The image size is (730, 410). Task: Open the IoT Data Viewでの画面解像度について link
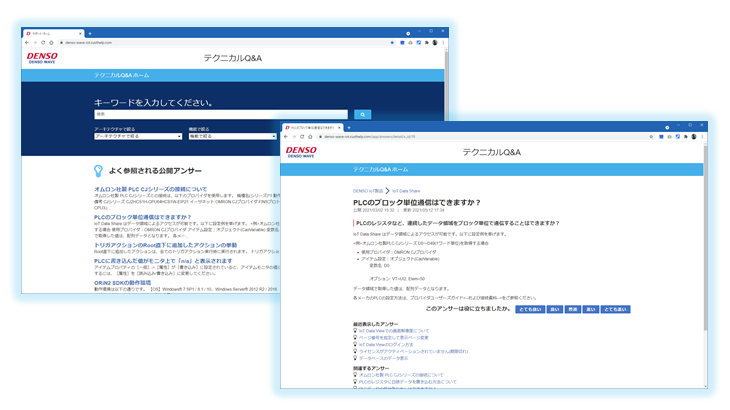pyautogui.click(x=394, y=331)
